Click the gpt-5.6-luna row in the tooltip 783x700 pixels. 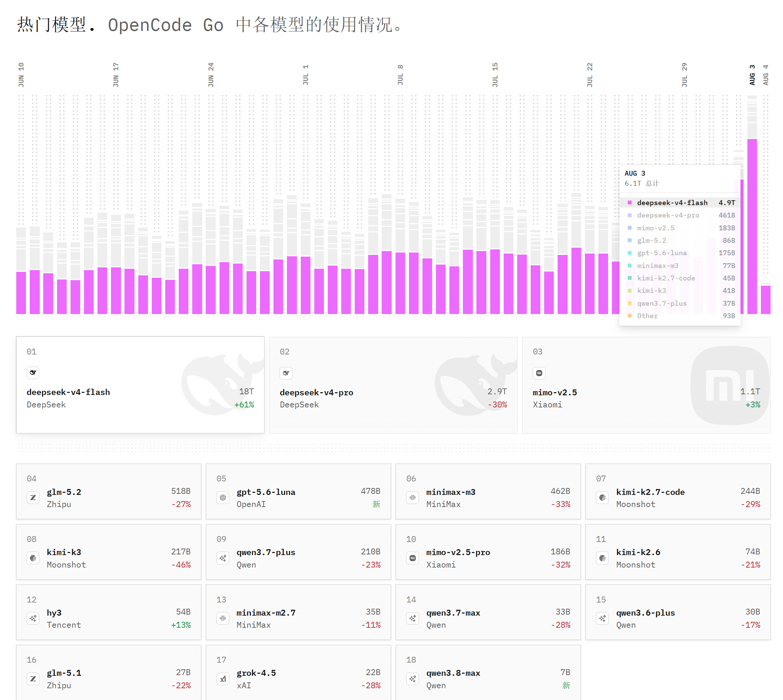point(680,253)
